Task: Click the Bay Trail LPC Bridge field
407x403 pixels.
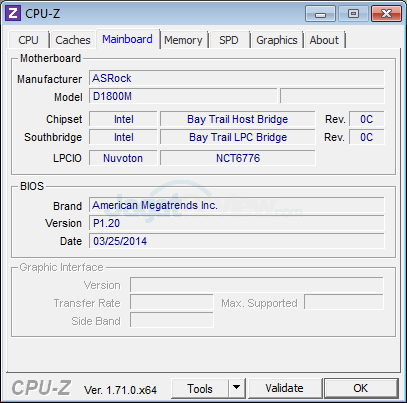Action: [238, 137]
